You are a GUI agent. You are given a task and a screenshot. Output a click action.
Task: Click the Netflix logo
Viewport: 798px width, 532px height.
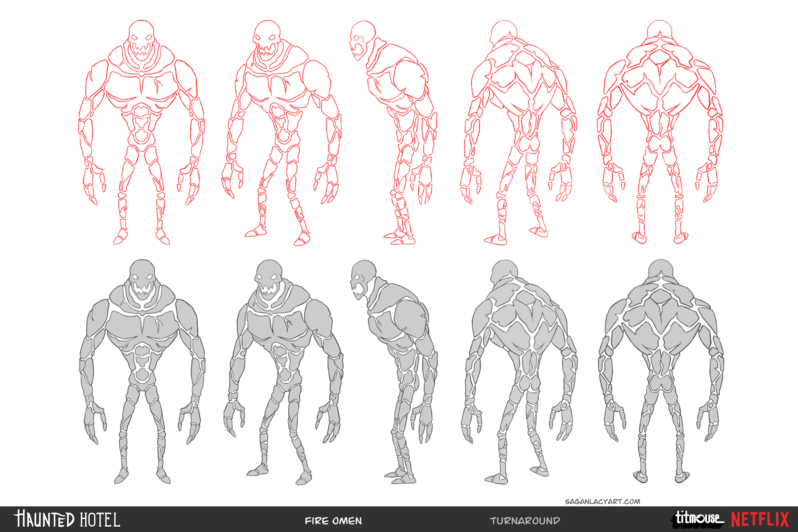point(760,519)
